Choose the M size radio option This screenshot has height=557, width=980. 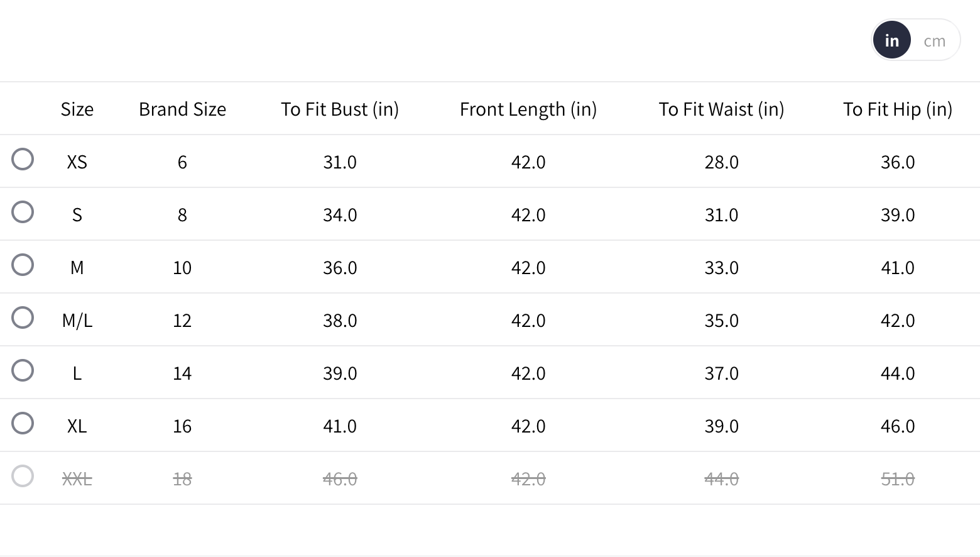point(23,265)
